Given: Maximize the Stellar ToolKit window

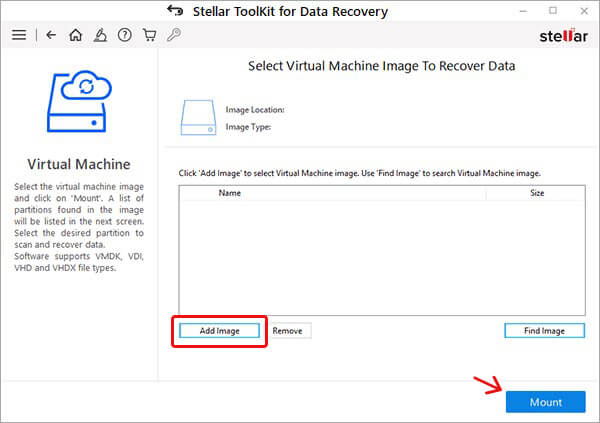Looking at the screenshot, I should (x=553, y=11).
